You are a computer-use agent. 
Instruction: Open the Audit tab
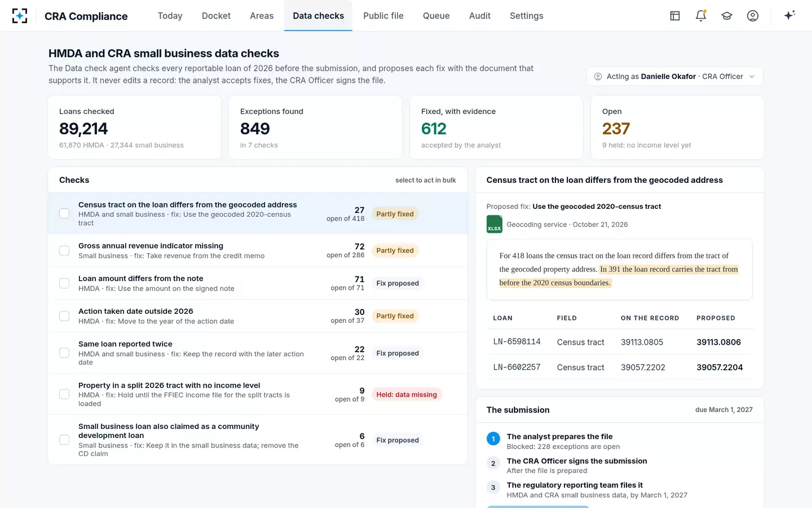480,16
